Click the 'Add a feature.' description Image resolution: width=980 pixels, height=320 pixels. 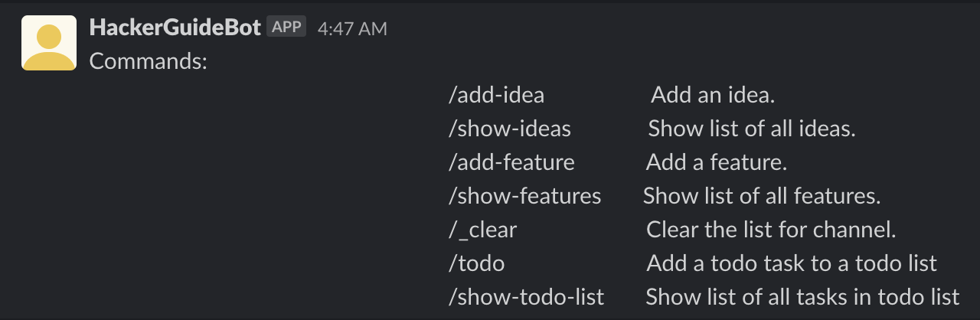click(x=717, y=162)
